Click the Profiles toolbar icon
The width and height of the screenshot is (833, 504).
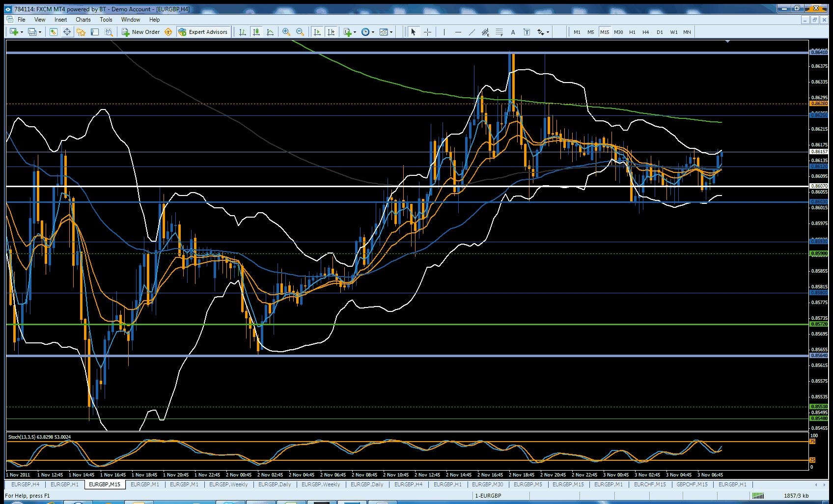pyautogui.click(x=32, y=32)
